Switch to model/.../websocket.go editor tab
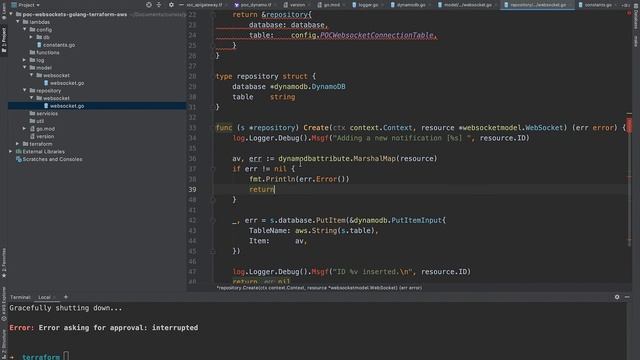Screen dimensions: 640x360 click(x=466, y=5)
